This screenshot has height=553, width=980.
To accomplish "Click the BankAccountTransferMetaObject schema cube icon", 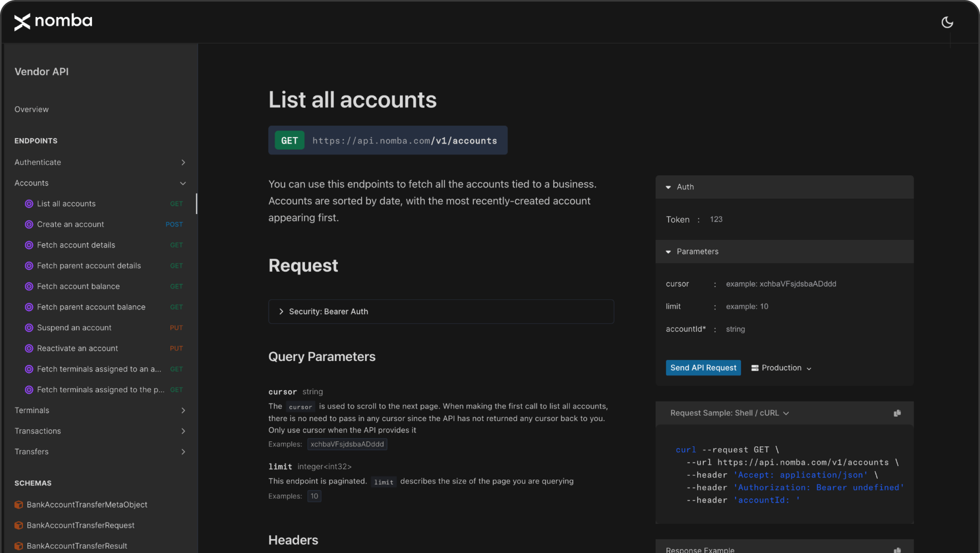I will point(19,504).
